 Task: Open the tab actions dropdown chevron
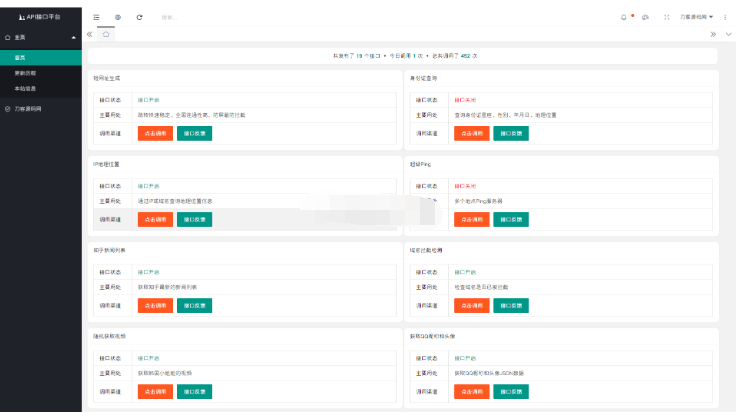(726, 34)
